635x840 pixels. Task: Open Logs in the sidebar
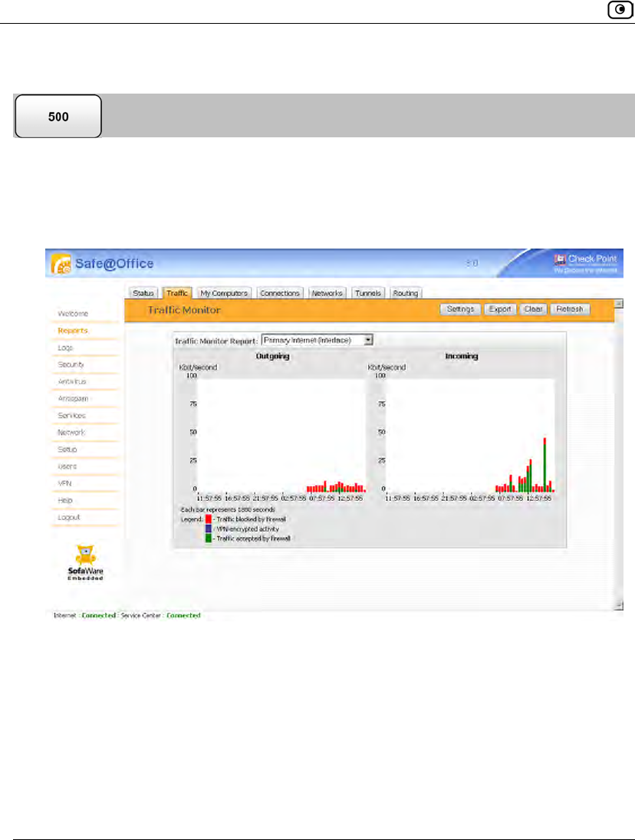pyautogui.click(x=65, y=348)
